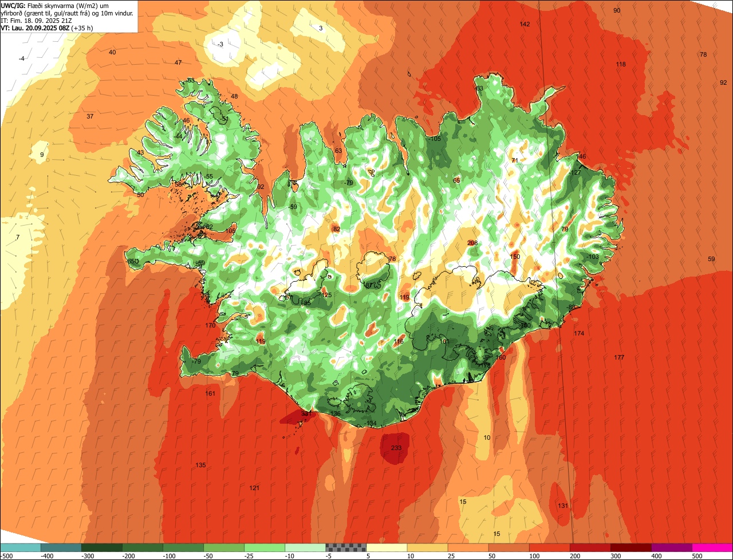The width and height of the screenshot is (733, 560).
Task: Click the map value '116' in south Iceland
Action: coord(399,341)
